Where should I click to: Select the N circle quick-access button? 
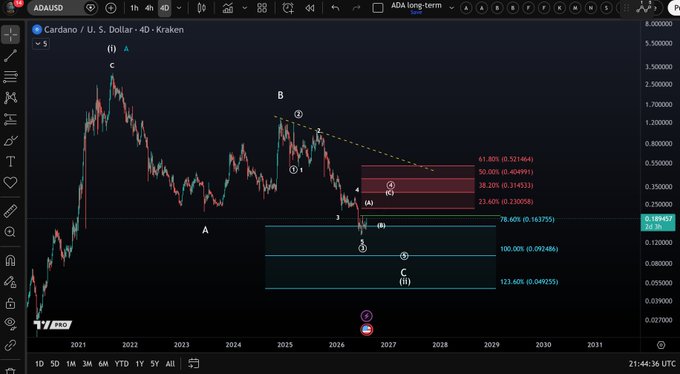[591, 8]
